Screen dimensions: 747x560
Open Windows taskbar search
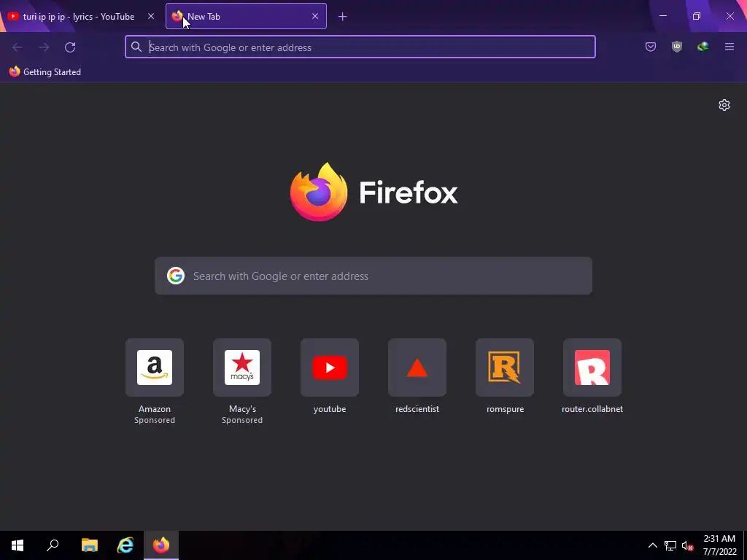click(x=53, y=545)
